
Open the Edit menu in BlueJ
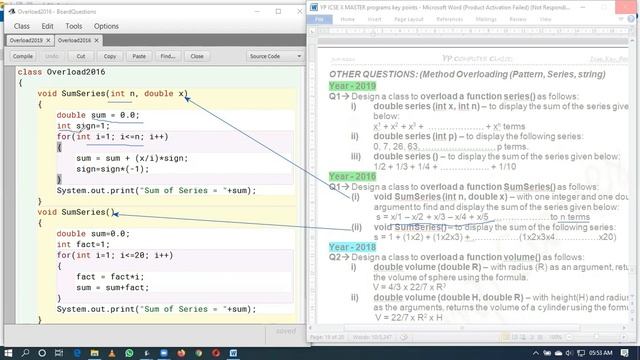pos(47,26)
